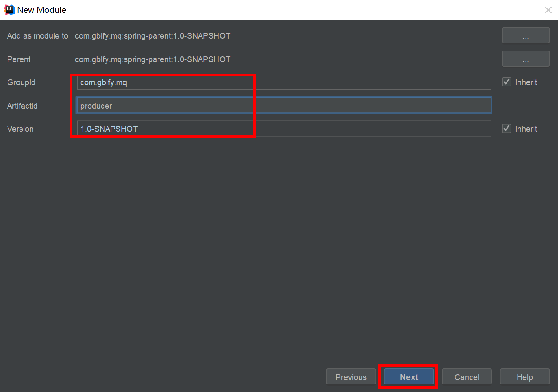Toggle the GroupId Inherit checkbox
This screenshot has width=558, height=392.
pyautogui.click(x=507, y=82)
